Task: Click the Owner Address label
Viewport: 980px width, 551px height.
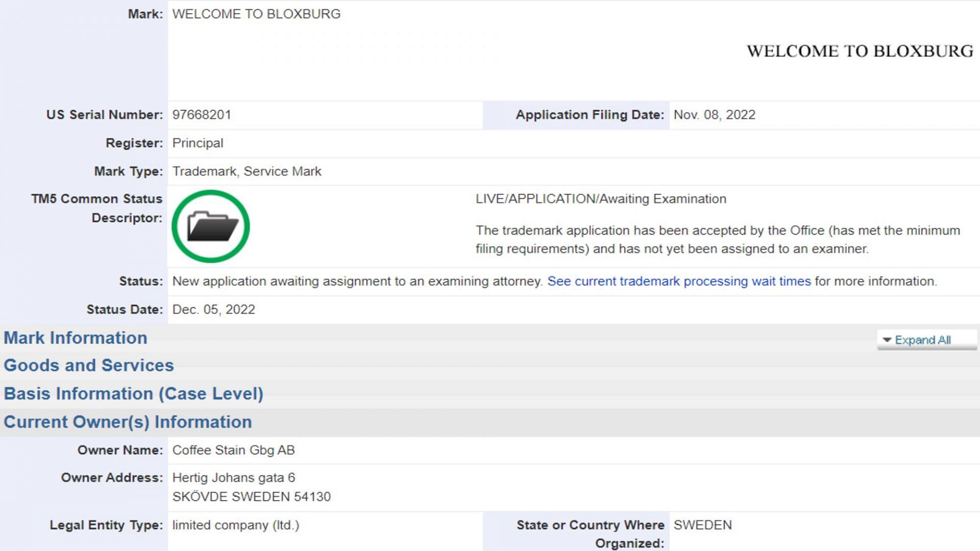Action: pyautogui.click(x=112, y=478)
